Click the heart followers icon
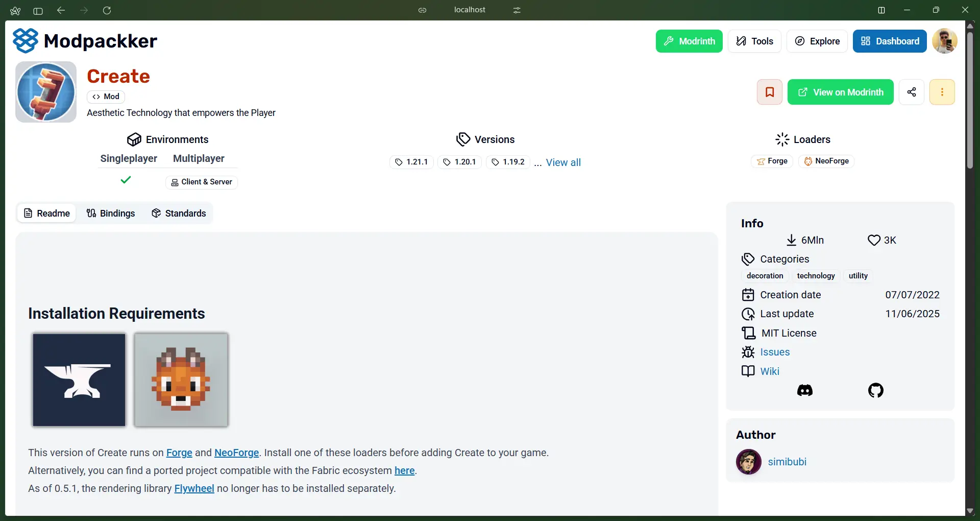The height and width of the screenshot is (521, 980). coord(874,240)
